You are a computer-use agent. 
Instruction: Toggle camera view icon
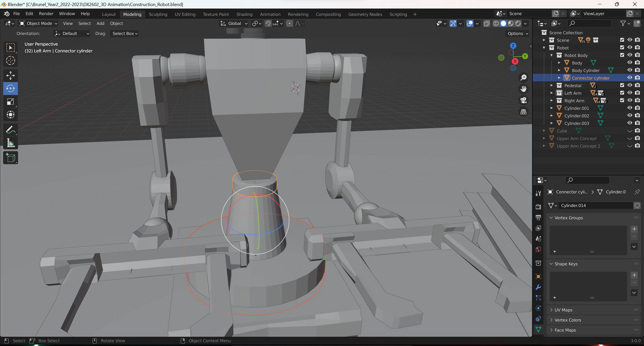coord(523,100)
